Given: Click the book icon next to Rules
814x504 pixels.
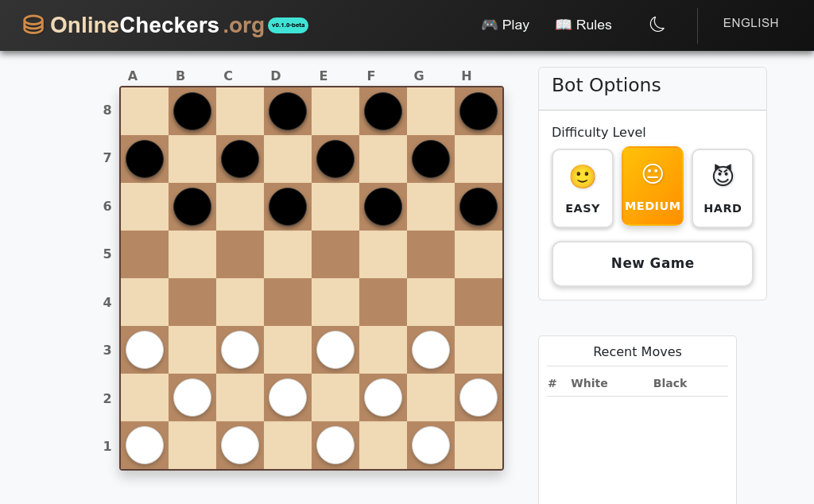Looking at the screenshot, I should click(562, 25).
